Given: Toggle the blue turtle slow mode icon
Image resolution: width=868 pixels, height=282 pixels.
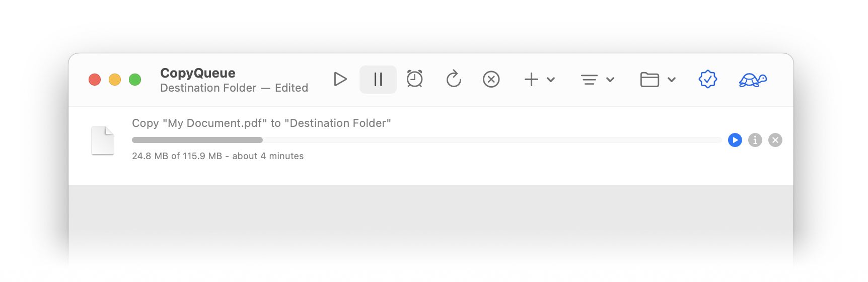Looking at the screenshot, I should point(753,80).
